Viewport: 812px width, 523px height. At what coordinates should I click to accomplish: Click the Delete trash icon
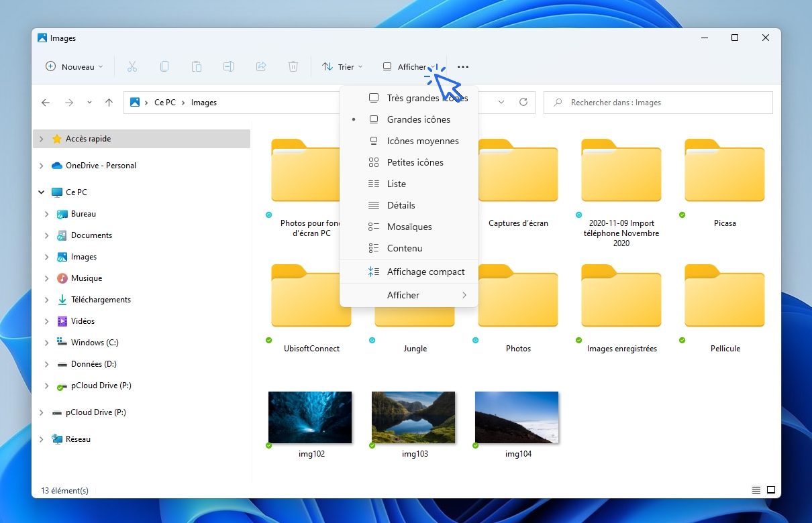tap(293, 66)
